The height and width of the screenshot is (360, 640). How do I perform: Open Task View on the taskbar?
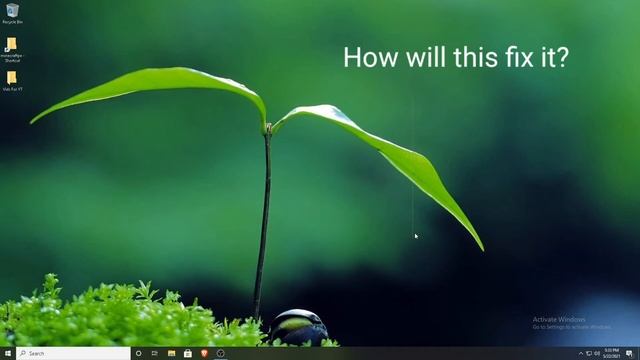(155, 353)
